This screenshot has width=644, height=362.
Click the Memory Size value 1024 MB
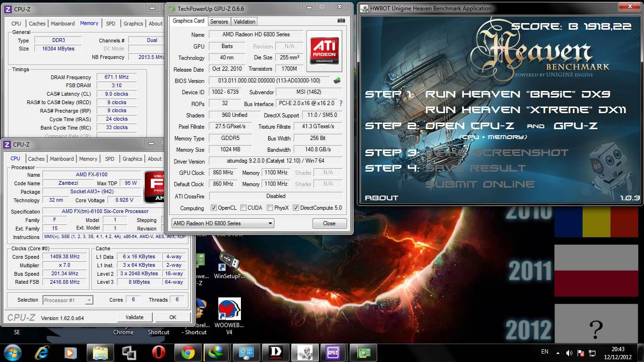230,149
